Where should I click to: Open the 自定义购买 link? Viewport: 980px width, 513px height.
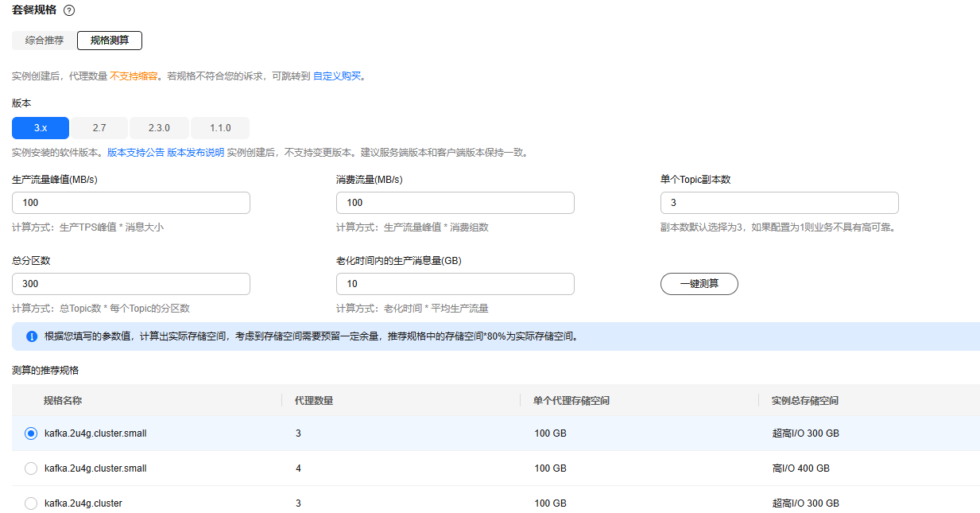(x=338, y=76)
